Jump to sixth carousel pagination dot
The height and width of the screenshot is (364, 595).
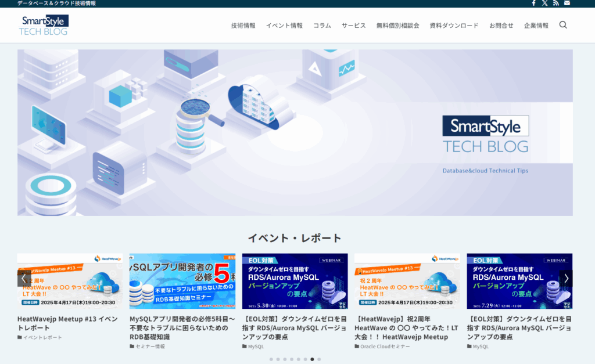(305, 359)
